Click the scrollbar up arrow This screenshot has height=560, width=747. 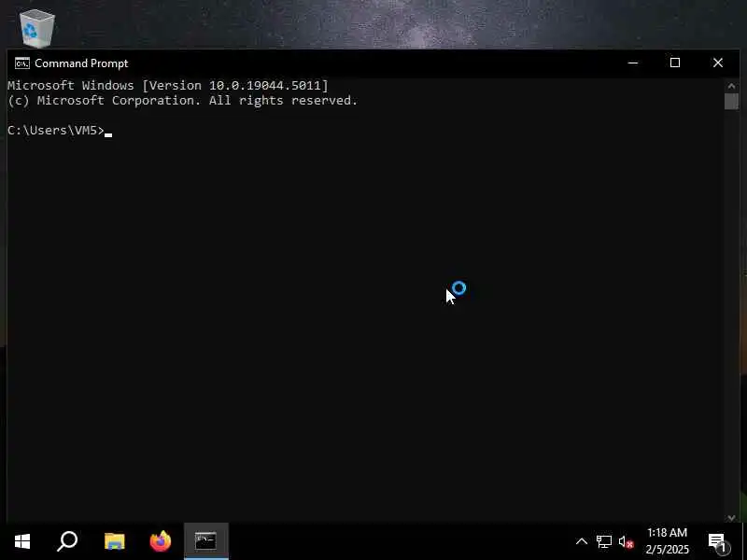point(731,86)
